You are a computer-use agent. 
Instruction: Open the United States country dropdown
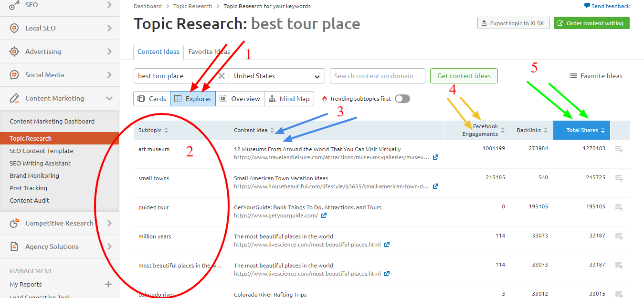[x=276, y=76]
